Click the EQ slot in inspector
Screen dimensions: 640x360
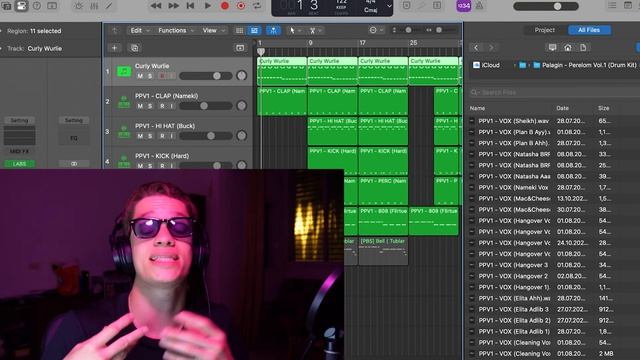pyautogui.click(x=74, y=138)
